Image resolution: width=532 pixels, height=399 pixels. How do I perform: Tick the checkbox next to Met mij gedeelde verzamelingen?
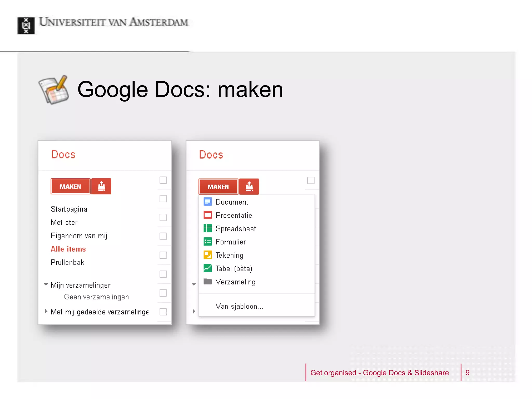coord(163,312)
